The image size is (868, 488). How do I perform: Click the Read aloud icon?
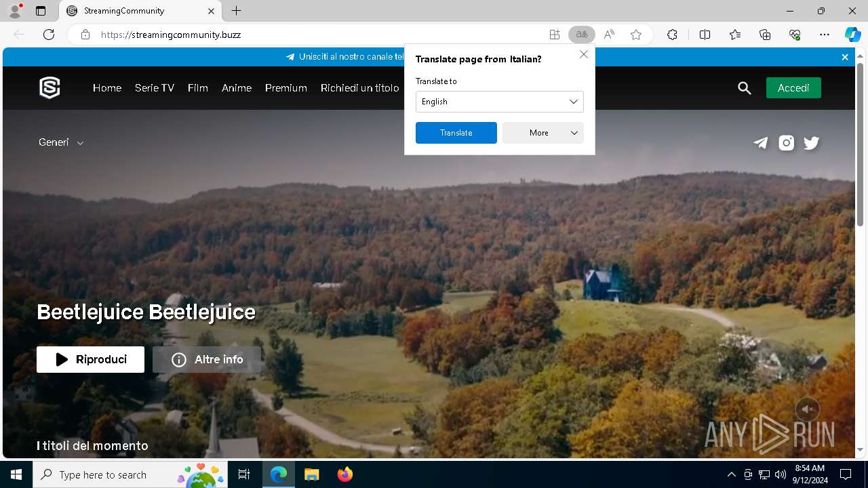point(609,35)
